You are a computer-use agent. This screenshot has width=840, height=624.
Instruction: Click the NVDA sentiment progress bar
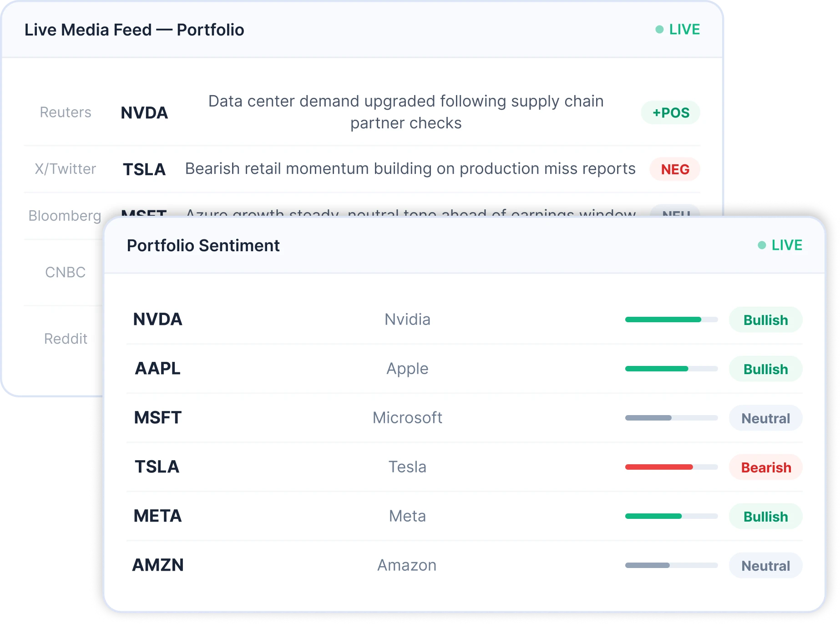coord(671,320)
